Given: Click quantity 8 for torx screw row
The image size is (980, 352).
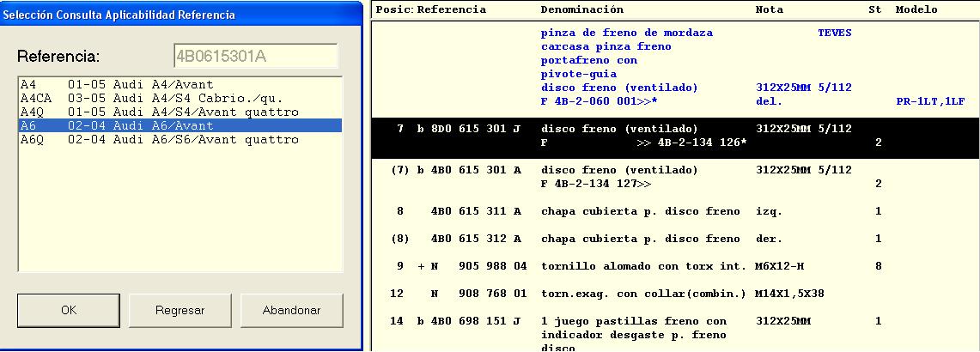Looking at the screenshot, I should point(878,266).
